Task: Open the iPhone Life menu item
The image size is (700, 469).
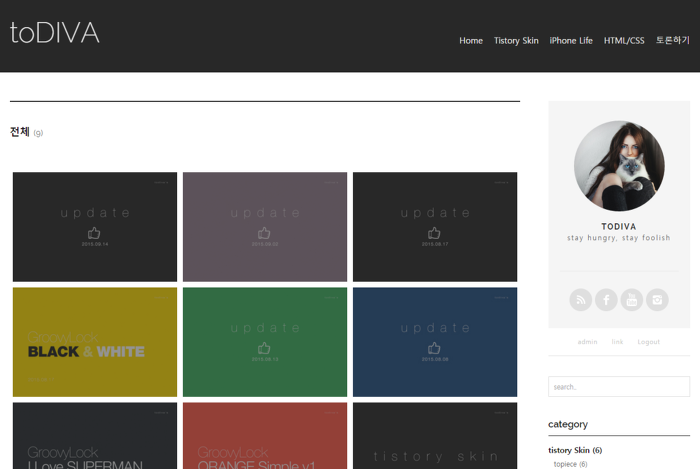Action: click(571, 41)
